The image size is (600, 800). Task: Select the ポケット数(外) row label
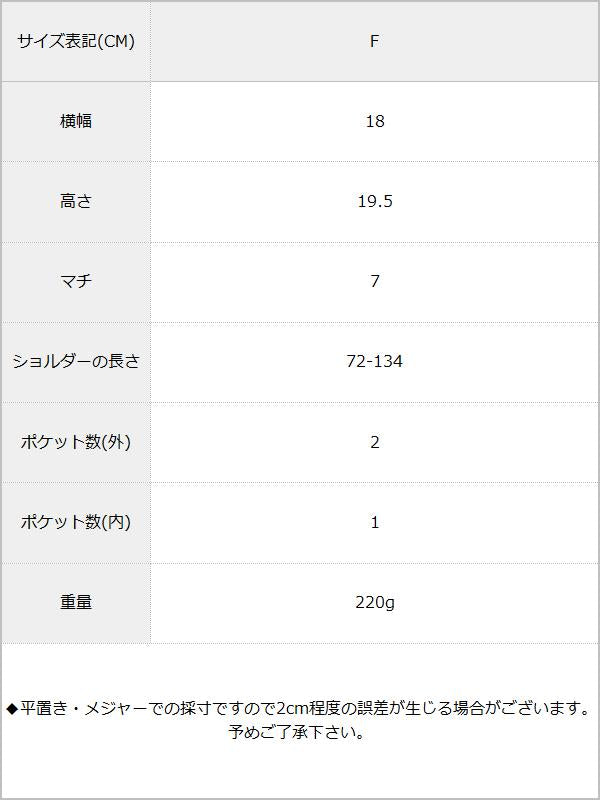coord(76,442)
